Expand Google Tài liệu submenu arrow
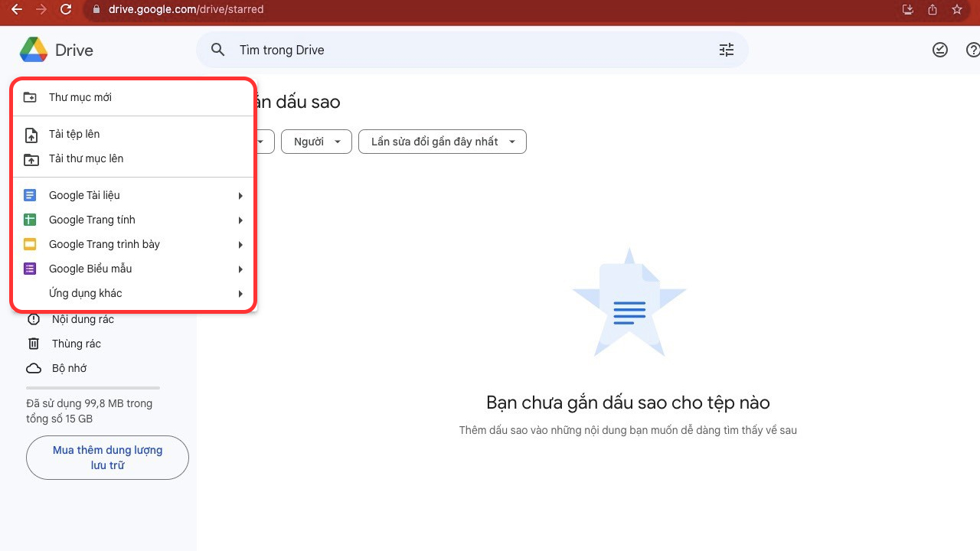 click(x=240, y=196)
